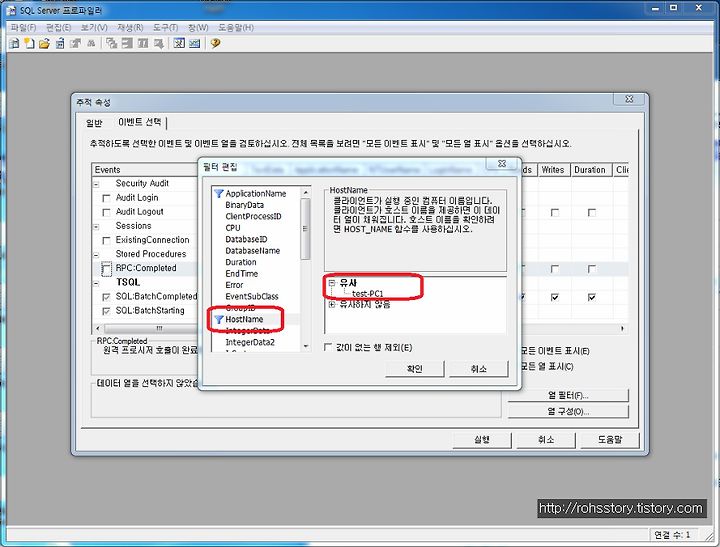Collapse the Security Audit event group
The height and width of the screenshot is (547, 720).
point(96,184)
